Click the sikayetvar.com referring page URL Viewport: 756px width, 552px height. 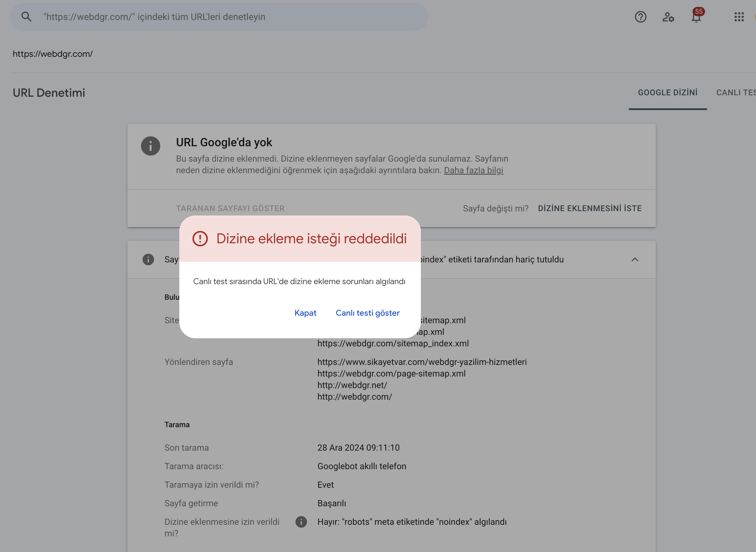pyautogui.click(x=422, y=362)
